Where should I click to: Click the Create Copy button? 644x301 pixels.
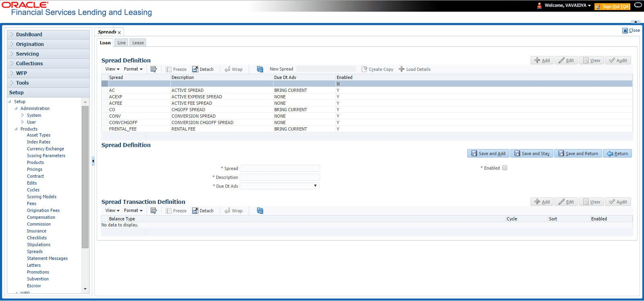[x=377, y=69]
